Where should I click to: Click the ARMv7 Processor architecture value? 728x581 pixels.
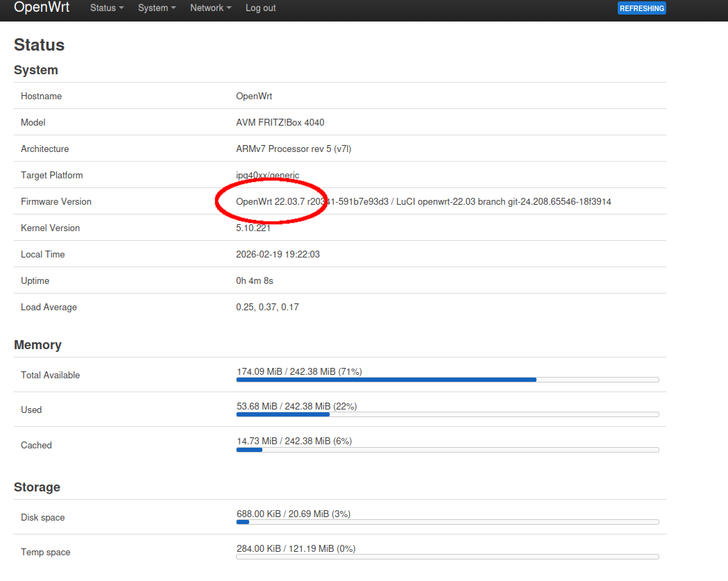[x=294, y=149]
